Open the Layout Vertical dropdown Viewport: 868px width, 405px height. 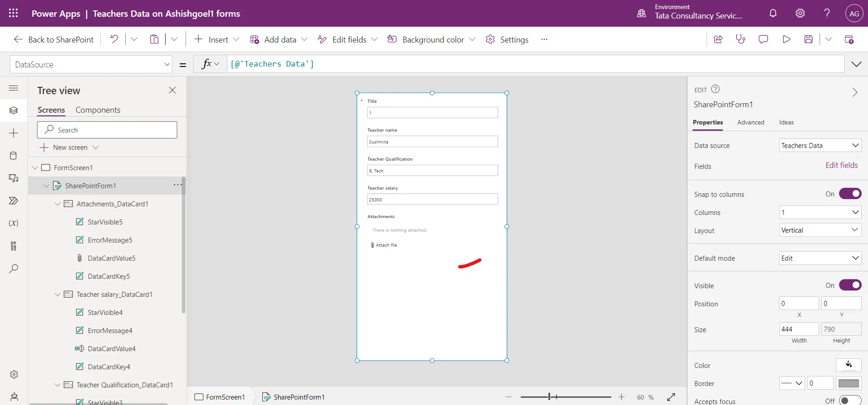pyautogui.click(x=820, y=230)
